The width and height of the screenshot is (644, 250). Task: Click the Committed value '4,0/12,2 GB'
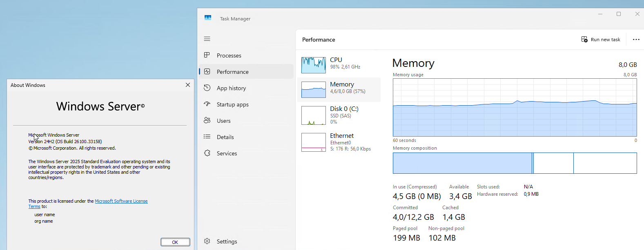[x=413, y=217]
